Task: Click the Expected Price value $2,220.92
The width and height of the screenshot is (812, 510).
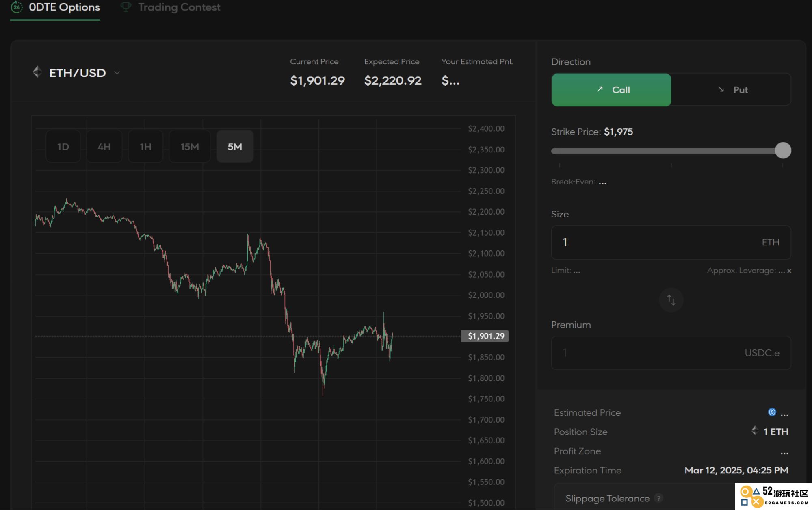Action: coord(393,80)
